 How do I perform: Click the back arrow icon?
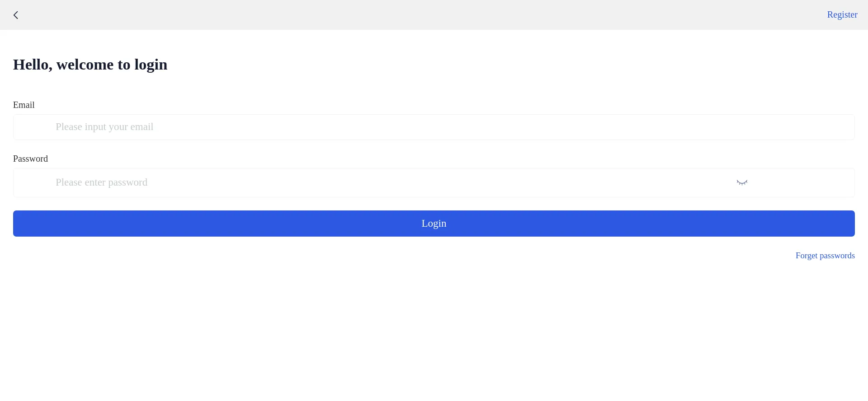tap(16, 15)
